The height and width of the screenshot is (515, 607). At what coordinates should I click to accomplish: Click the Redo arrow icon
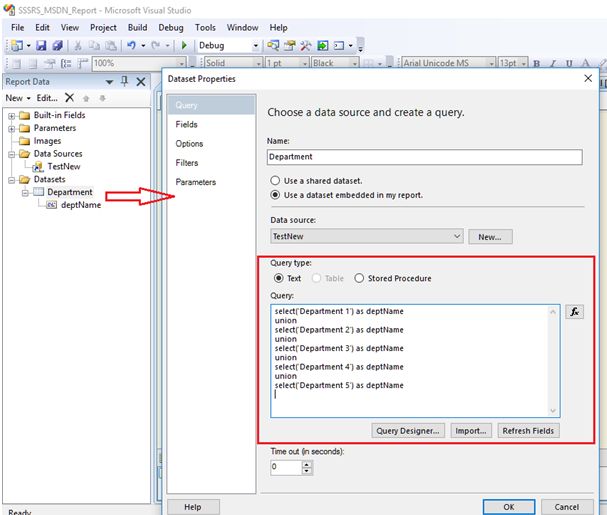pyautogui.click(x=156, y=46)
